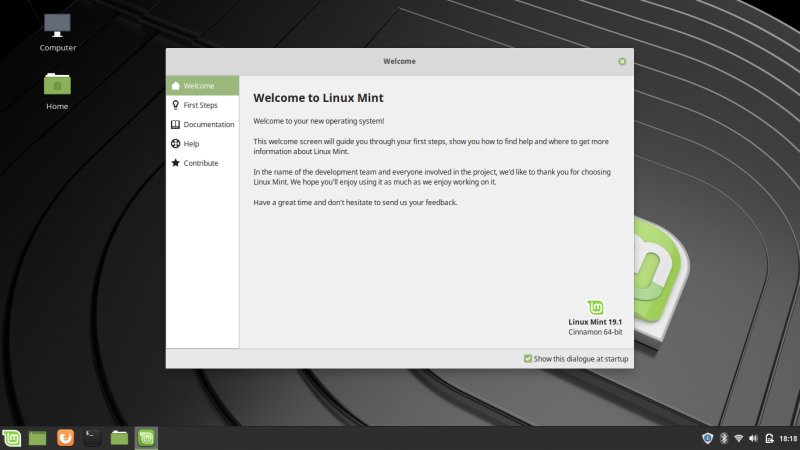Click the lifebuoy icon beside Help
Image resolution: width=800 pixels, height=450 pixels.
[x=176, y=144]
